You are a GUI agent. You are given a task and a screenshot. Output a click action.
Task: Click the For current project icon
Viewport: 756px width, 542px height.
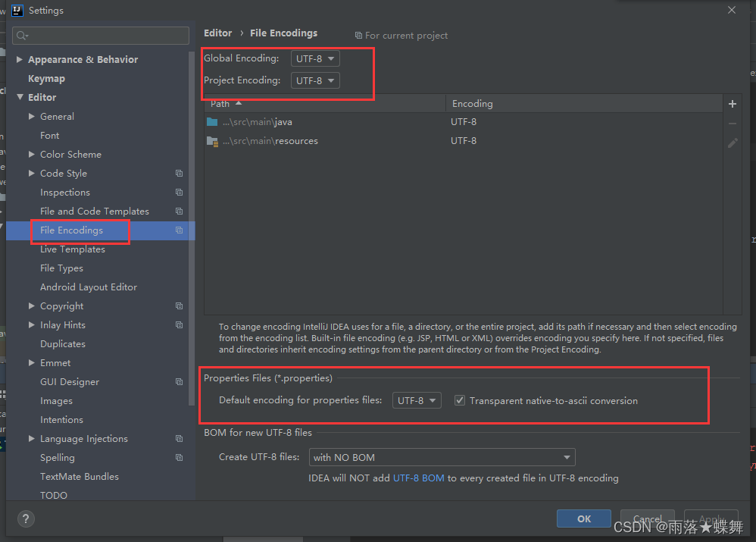point(358,35)
